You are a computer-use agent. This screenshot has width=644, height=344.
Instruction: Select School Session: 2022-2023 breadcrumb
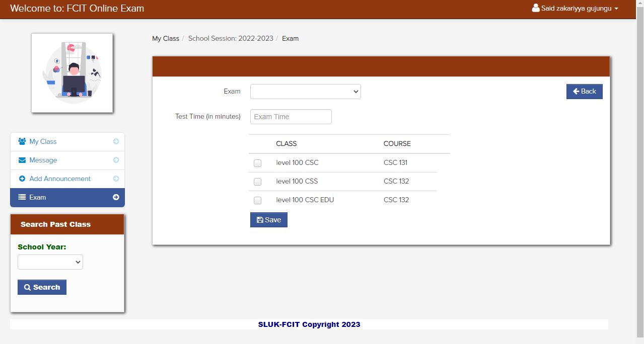pos(231,38)
